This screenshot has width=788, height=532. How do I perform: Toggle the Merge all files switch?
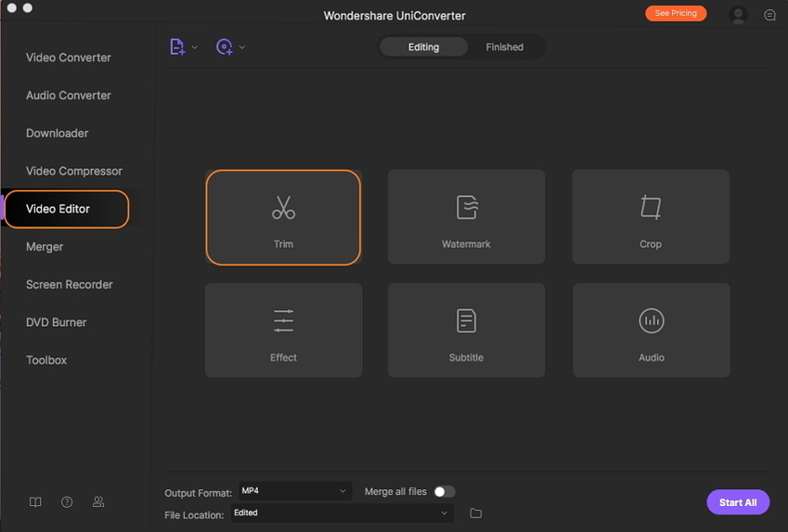click(x=444, y=491)
